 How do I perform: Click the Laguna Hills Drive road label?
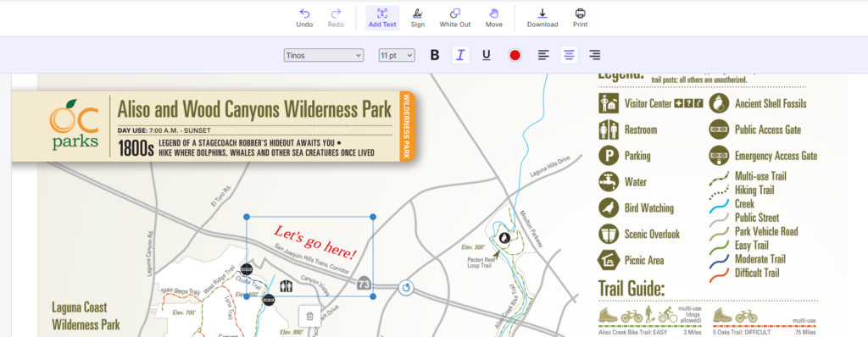pyautogui.click(x=549, y=167)
